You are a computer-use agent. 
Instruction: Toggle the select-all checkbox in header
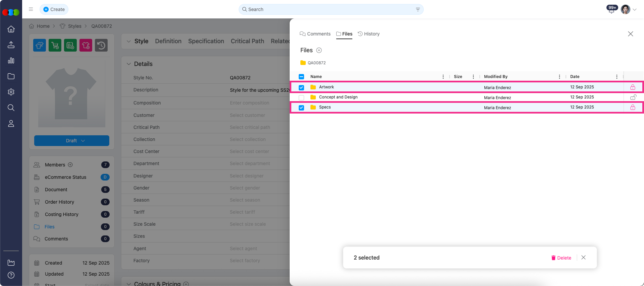[301, 77]
